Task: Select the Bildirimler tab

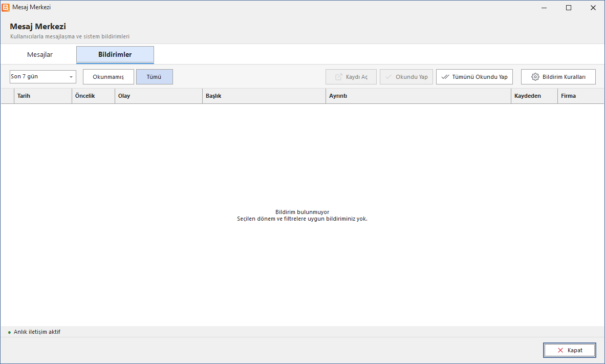Action: pyautogui.click(x=115, y=54)
